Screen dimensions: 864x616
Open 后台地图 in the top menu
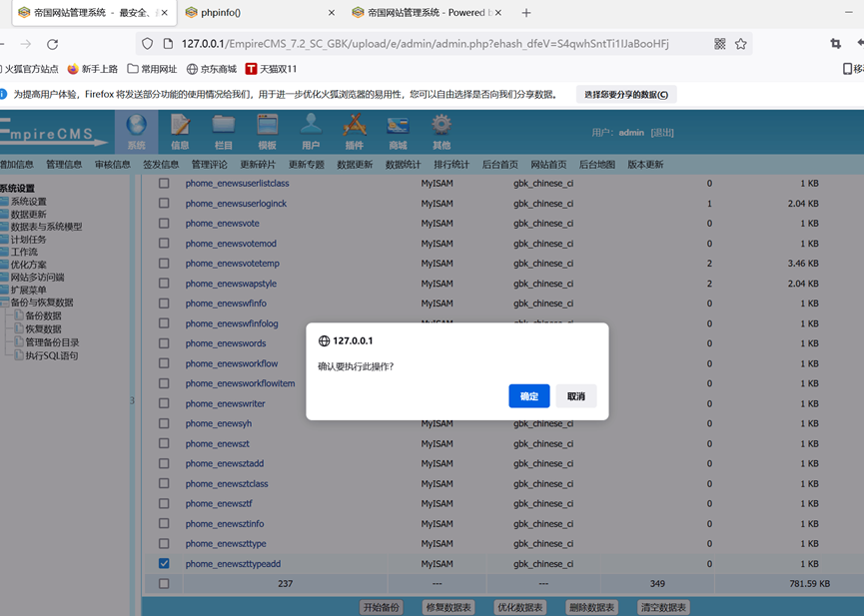coord(596,164)
